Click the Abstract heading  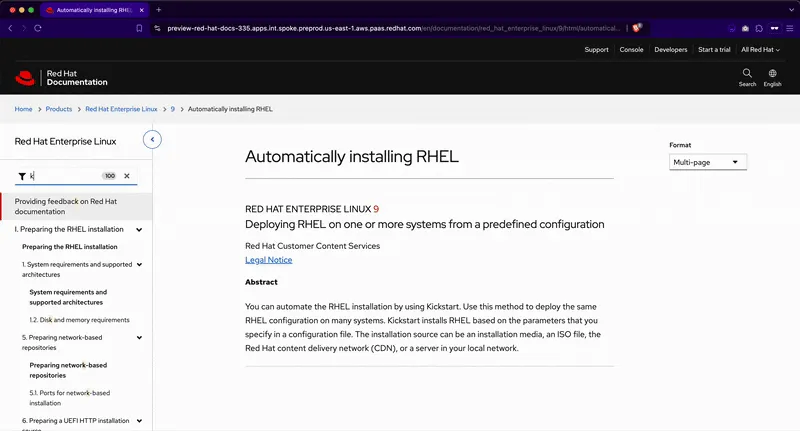[261, 282]
